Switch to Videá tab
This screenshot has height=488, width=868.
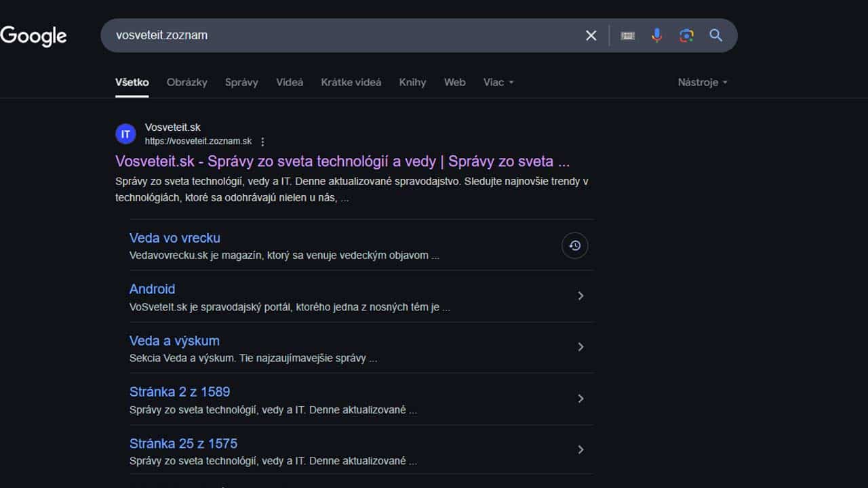tap(290, 82)
